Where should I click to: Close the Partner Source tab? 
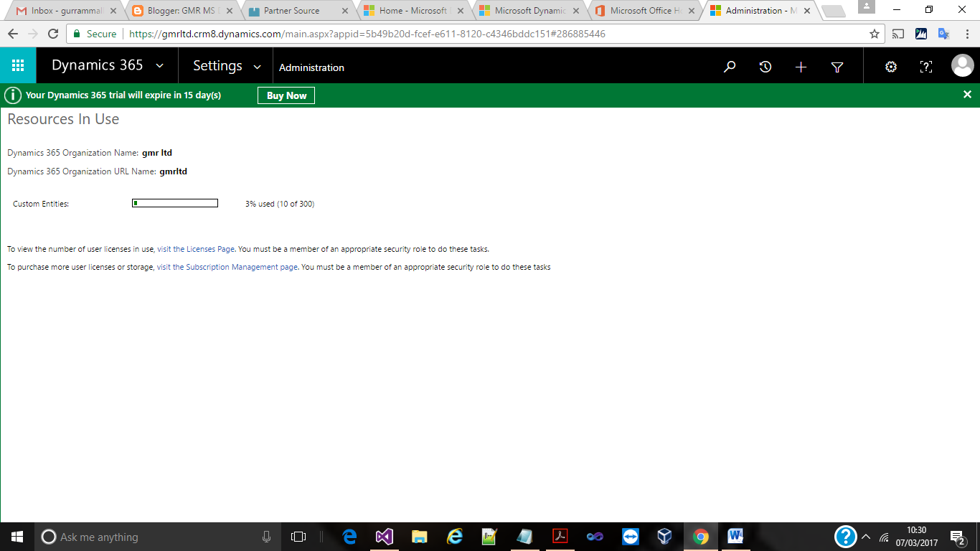coord(345,11)
